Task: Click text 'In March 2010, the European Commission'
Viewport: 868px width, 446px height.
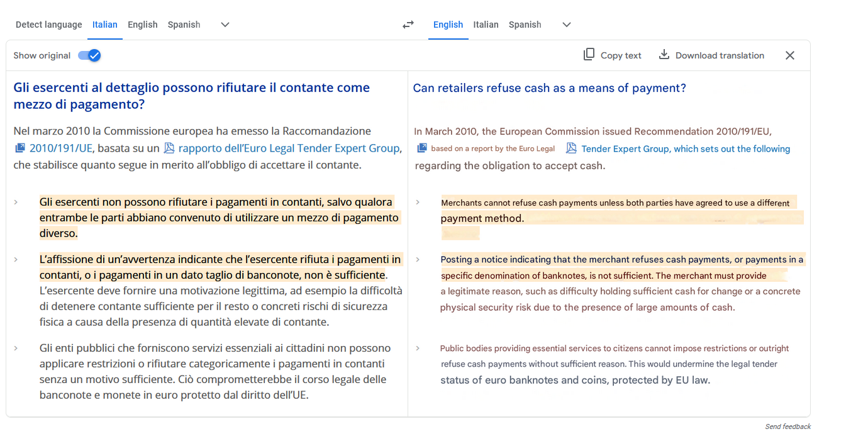Action: [593, 131]
